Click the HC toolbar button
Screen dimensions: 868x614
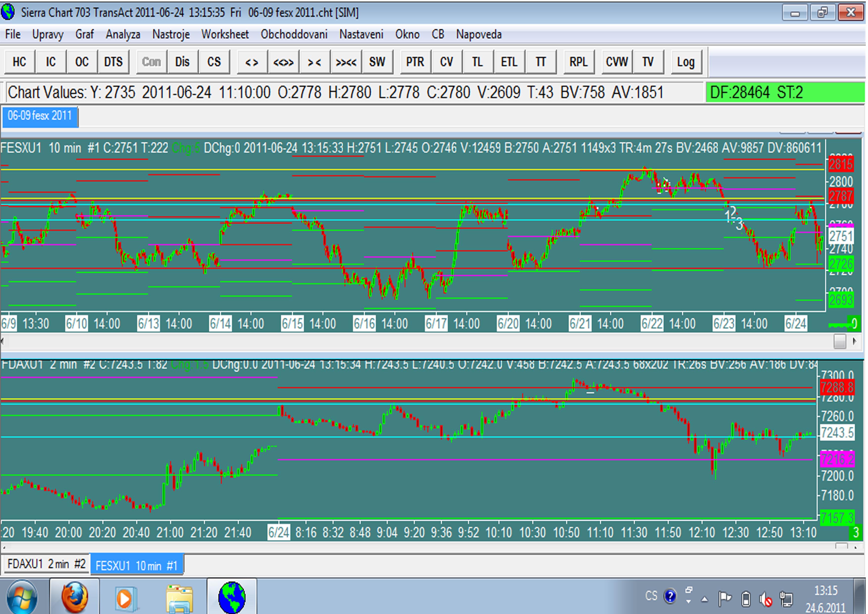click(x=19, y=62)
